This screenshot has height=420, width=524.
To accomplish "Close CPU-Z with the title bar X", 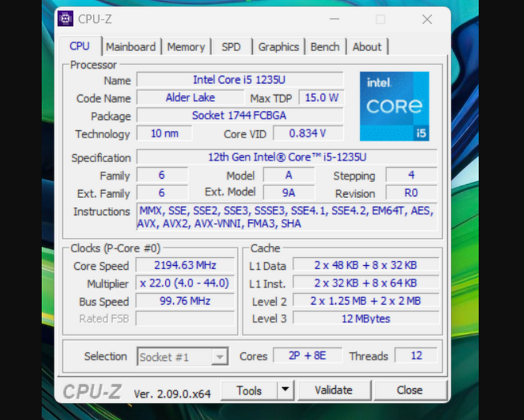I will pyautogui.click(x=427, y=20).
